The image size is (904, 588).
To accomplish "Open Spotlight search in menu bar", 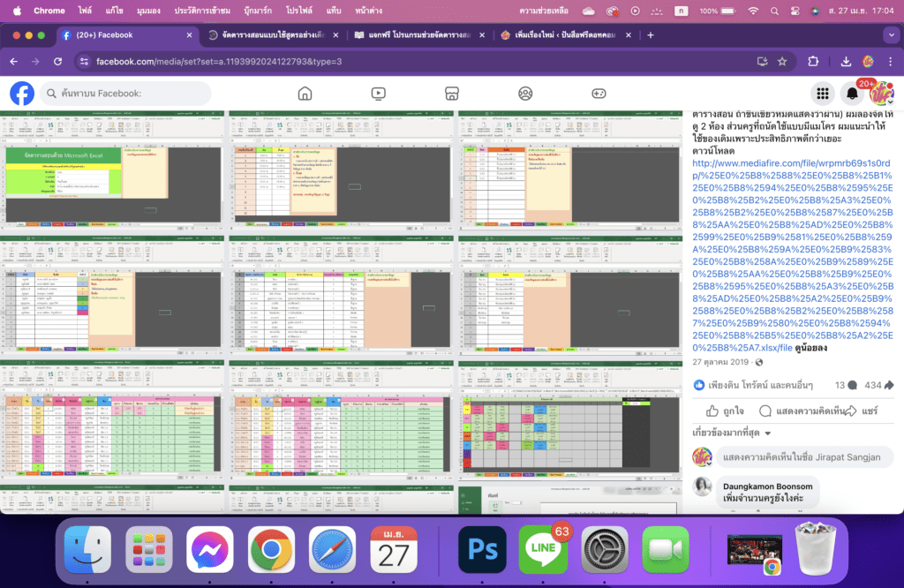I will [x=774, y=11].
